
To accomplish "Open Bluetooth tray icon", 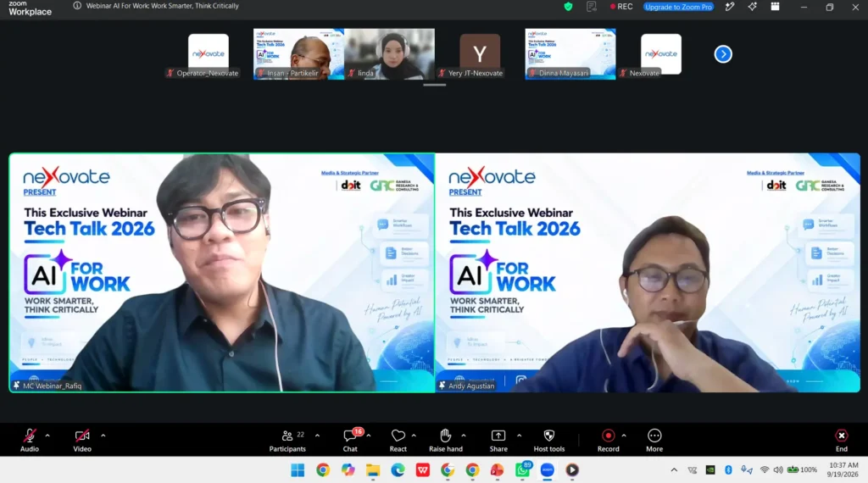I will [728, 469].
